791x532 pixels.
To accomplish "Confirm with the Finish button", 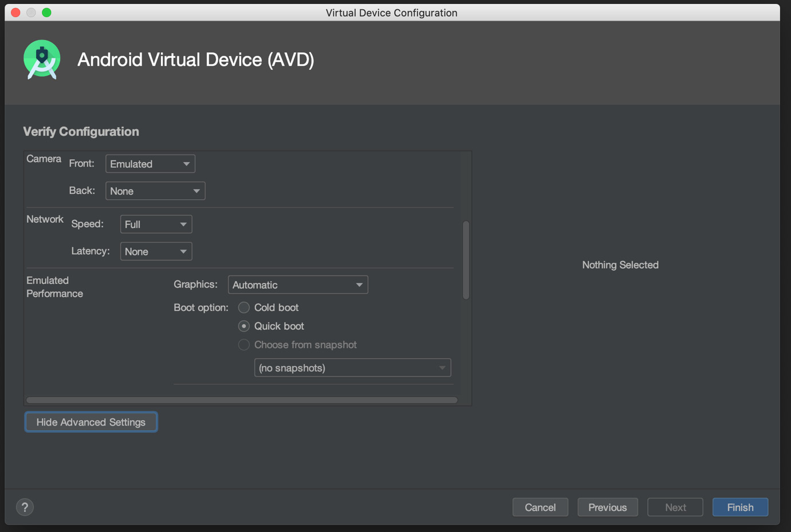I will [740, 507].
